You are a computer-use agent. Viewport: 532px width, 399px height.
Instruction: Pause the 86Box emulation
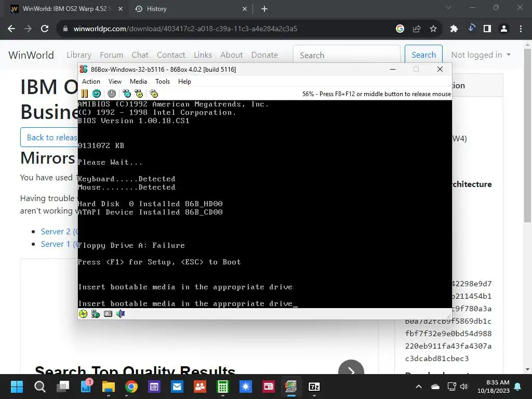click(x=85, y=94)
